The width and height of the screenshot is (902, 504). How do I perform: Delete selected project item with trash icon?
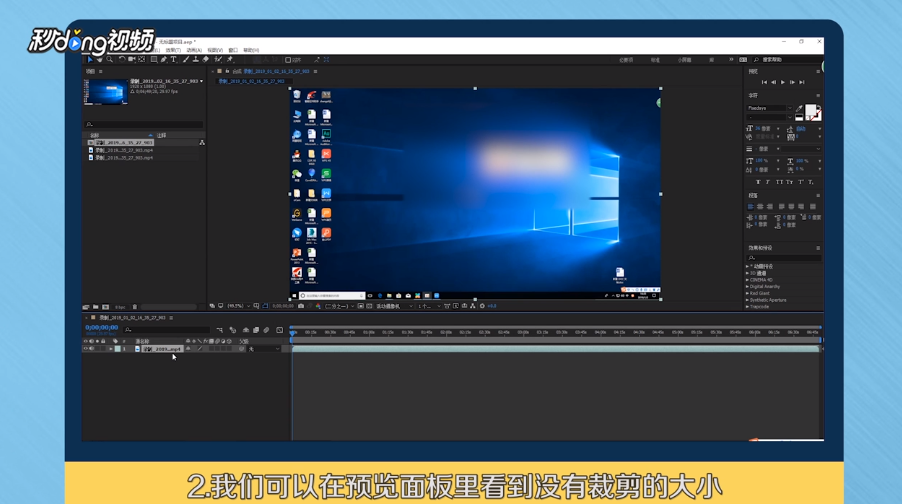click(x=135, y=307)
